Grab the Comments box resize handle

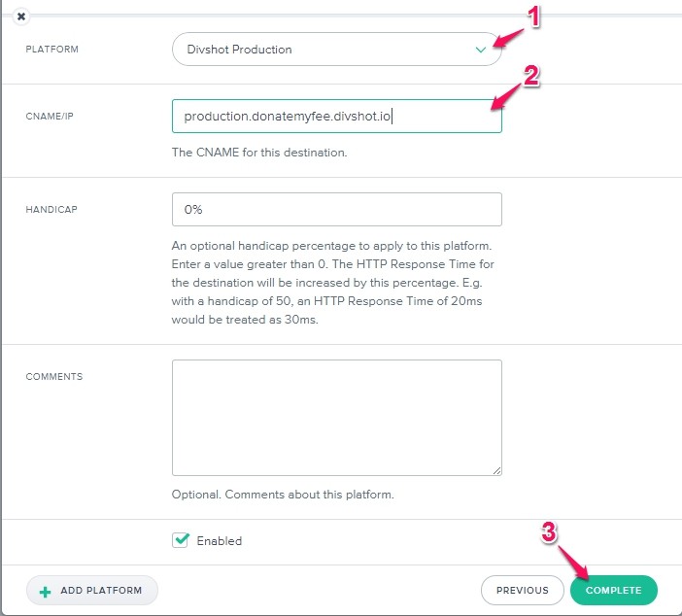pos(496,470)
